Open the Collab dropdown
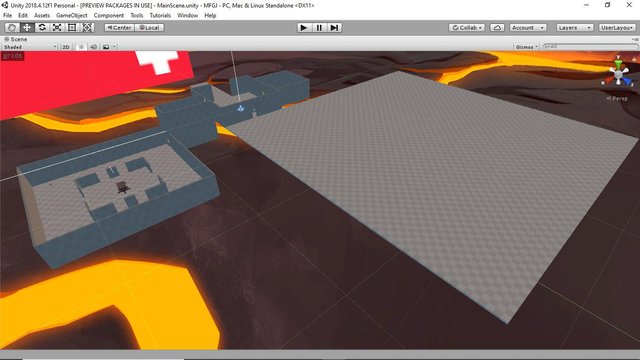Image resolution: width=640 pixels, height=360 pixels. click(x=467, y=27)
